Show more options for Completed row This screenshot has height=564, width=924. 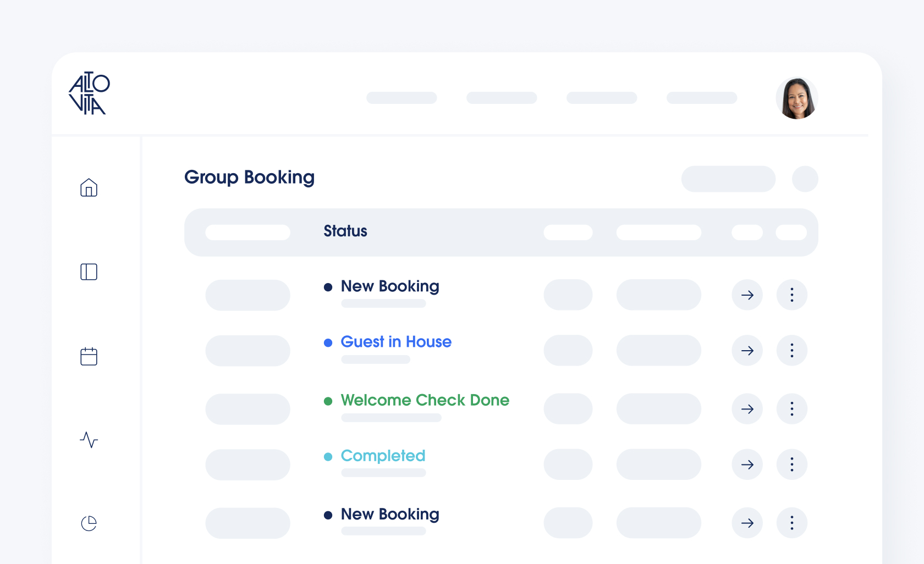(791, 465)
